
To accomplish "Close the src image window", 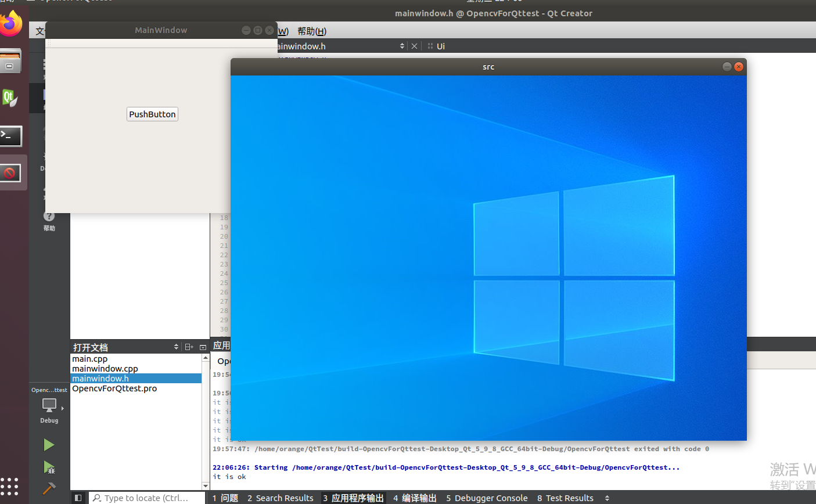I will 739,67.
